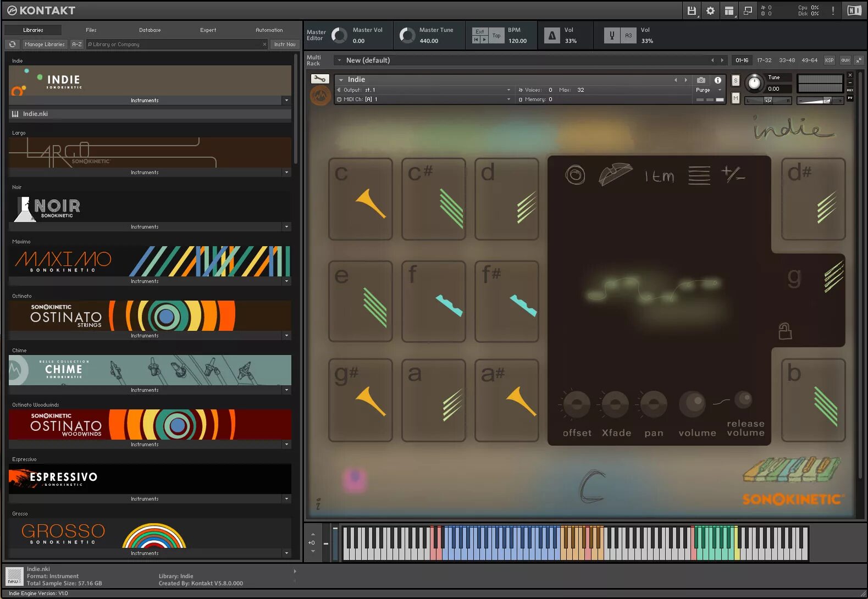The image size is (868, 599).
Task: Toggle the PV button on instrument header
Action: click(x=850, y=98)
